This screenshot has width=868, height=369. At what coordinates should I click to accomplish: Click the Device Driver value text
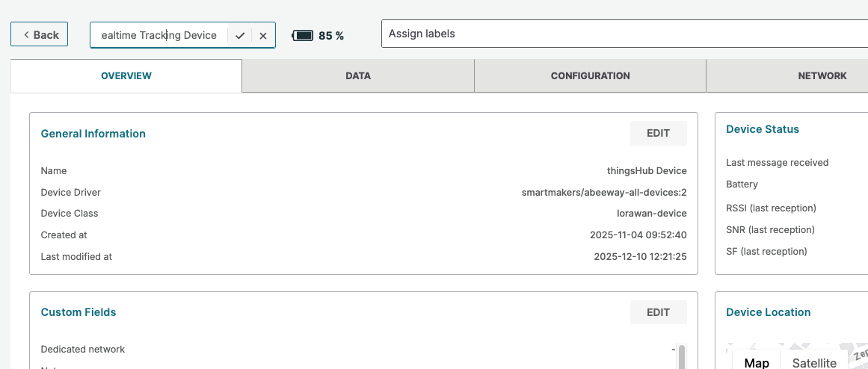(x=604, y=192)
